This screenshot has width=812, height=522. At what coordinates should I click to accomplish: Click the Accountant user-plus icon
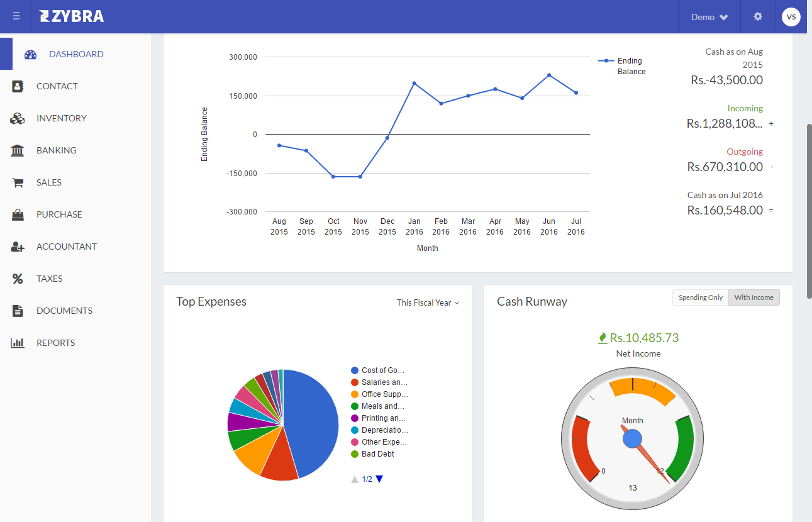coord(18,247)
